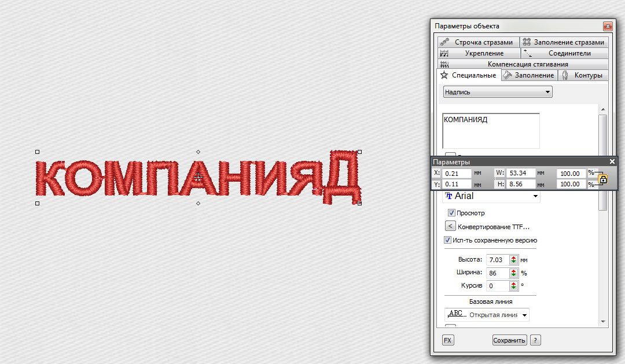The height and width of the screenshot is (364, 625).
Task: Click the Курсив spinner arrows
Action: (513, 286)
